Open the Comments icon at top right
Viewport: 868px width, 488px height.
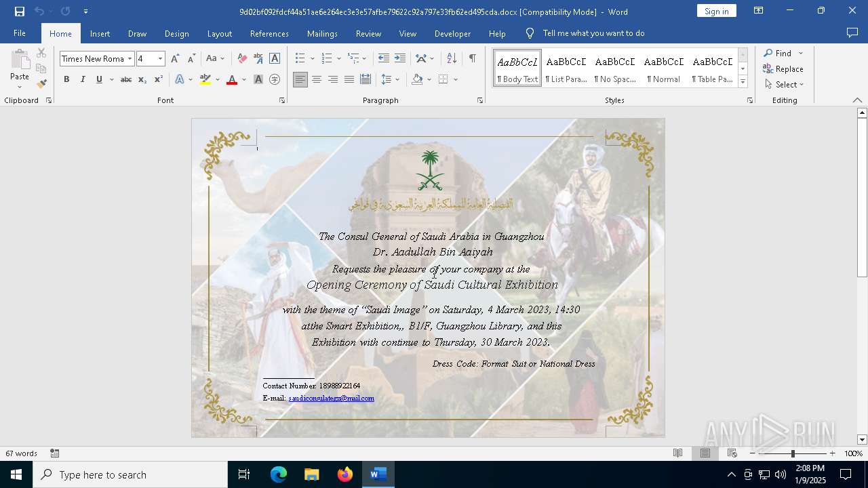coord(852,33)
